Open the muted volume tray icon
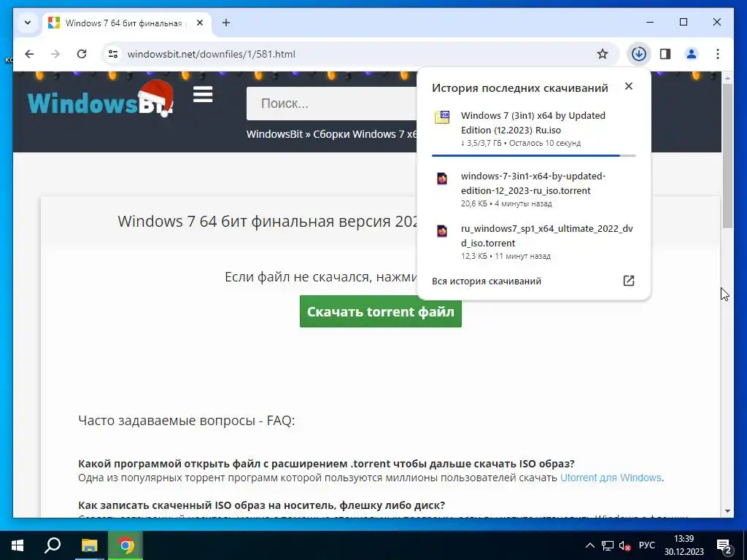This screenshot has height=560, width=747. click(624, 545)
